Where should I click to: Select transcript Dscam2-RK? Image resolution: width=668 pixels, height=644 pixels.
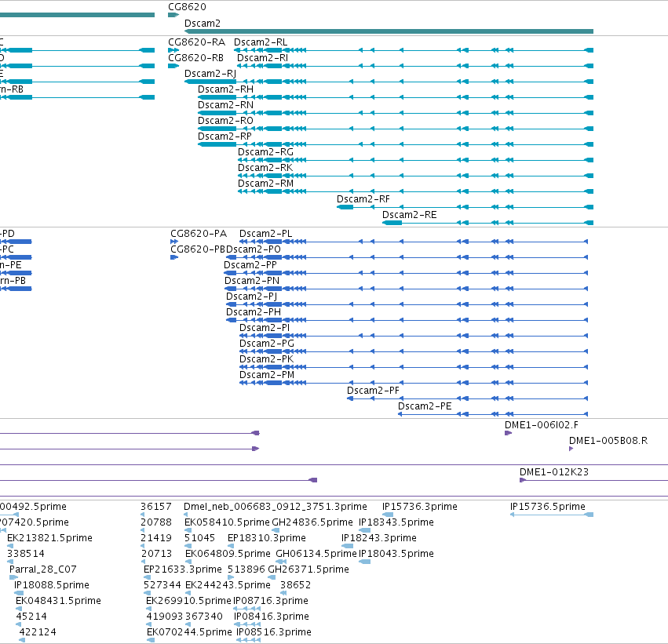pyautogui.click(x=415, y=176)
